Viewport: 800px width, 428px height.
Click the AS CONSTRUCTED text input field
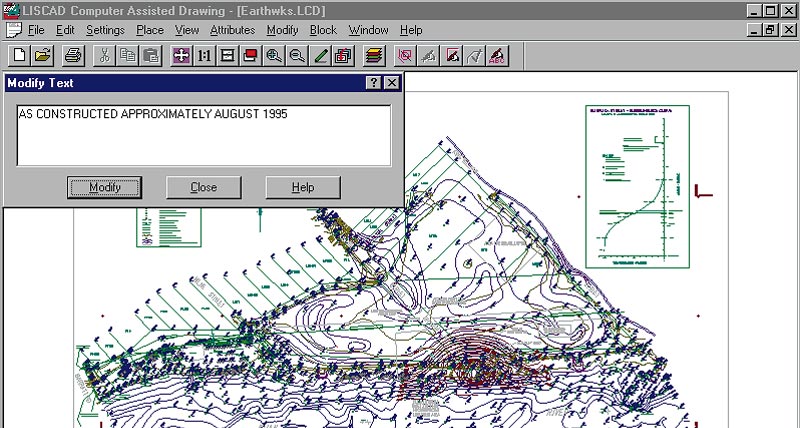click(x=203, y=135)
